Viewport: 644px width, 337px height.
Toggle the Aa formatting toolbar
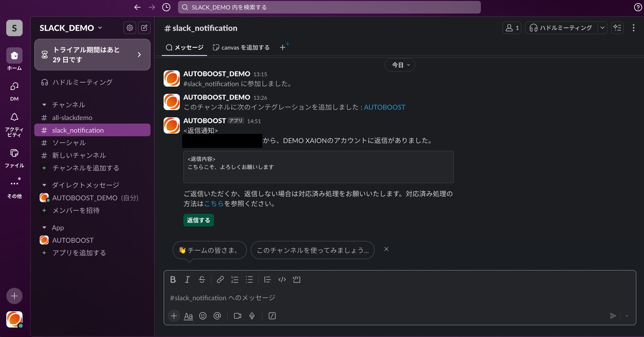188,316
